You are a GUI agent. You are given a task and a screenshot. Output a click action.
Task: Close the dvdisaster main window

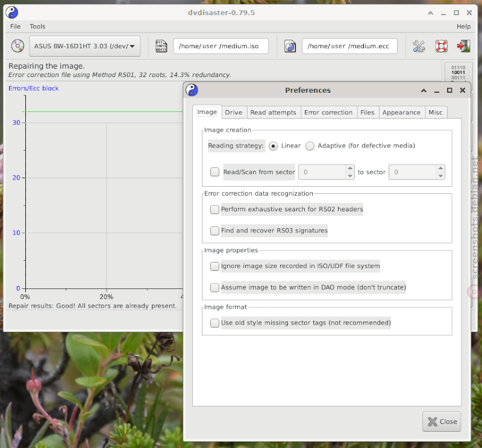469,13
